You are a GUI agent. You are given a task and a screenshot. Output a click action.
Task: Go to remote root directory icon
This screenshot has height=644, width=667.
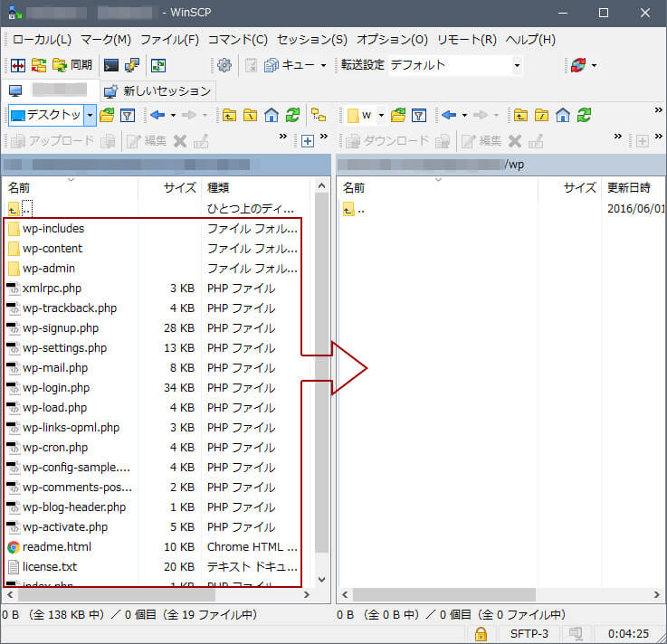(541, 115)
